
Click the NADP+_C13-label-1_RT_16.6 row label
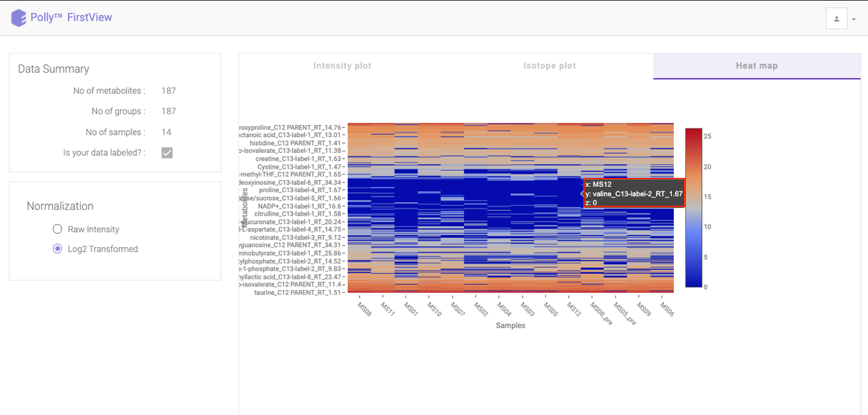[300, 206]
